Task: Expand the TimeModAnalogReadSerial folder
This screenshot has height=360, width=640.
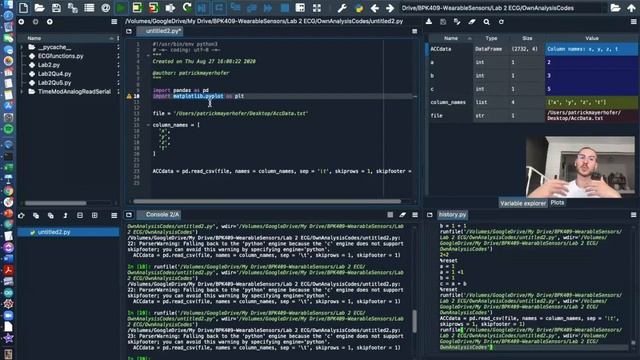Action: pos(22,92)
